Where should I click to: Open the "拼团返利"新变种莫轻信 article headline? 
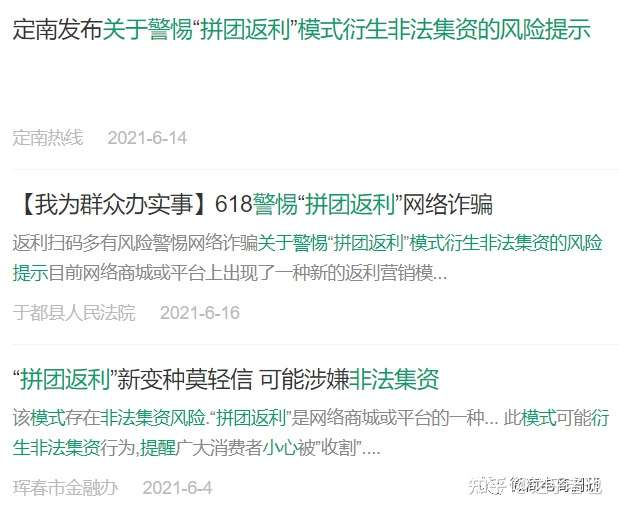pos(226,379)
